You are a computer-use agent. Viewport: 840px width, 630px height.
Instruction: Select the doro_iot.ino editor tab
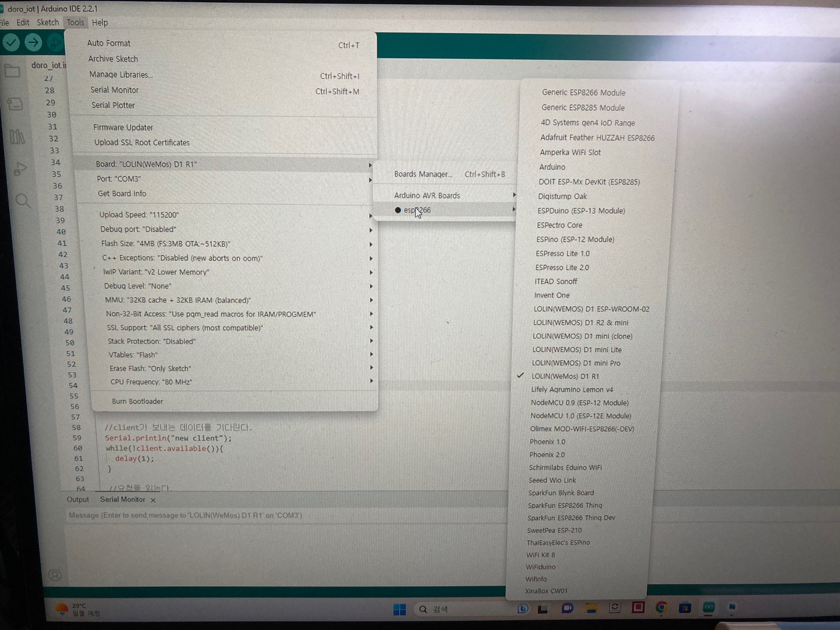[x=48, y=65]
